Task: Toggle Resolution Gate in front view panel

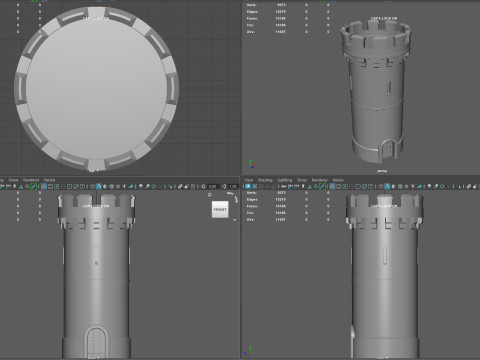Action: click(x=57, y=186)
